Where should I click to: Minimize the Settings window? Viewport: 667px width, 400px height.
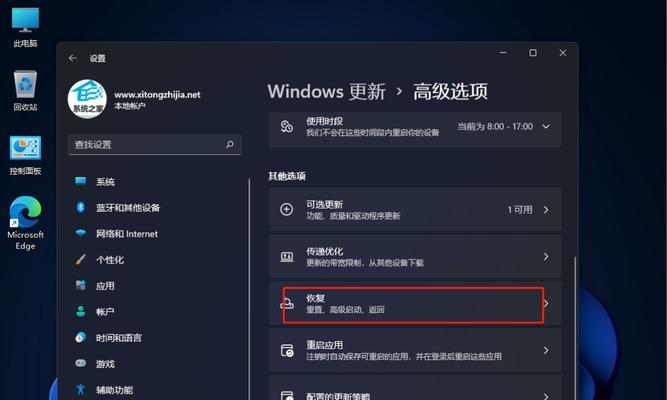pyautogui.click(x=503, y=53)
